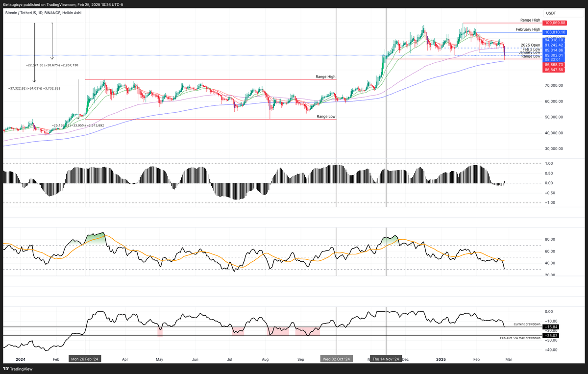This screenshot has width=588, height=374.
Task: Click the Range High label beside 109,669.88
Action: tap(530, 21)
